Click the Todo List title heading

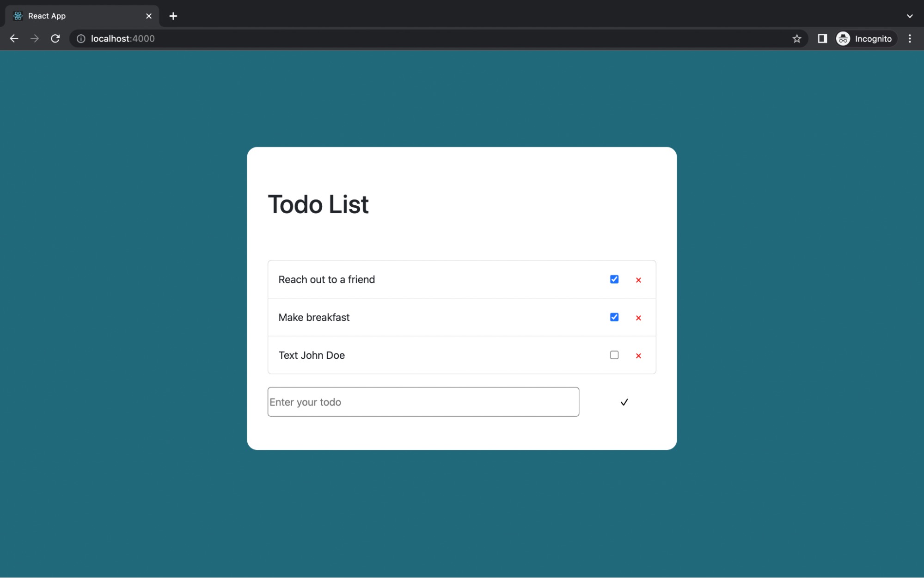(x=318, y=204)
